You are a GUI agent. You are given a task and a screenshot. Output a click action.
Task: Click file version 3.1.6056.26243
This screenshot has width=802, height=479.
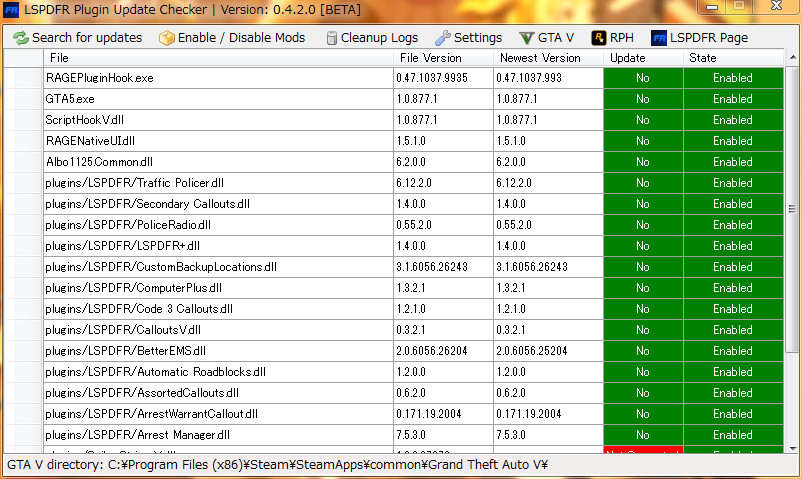pyautogui.click(x=432, y=267)
